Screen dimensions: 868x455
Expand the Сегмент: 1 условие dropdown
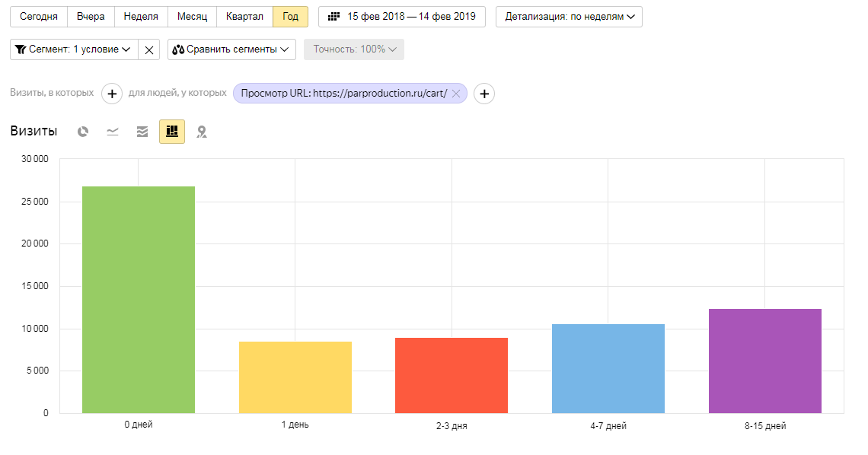point(74,49)
